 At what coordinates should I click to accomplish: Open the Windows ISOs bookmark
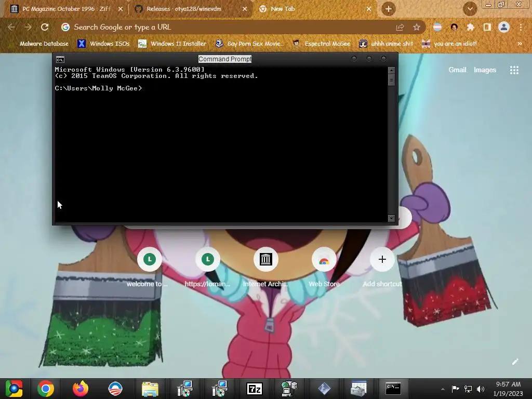pos(103,44)
